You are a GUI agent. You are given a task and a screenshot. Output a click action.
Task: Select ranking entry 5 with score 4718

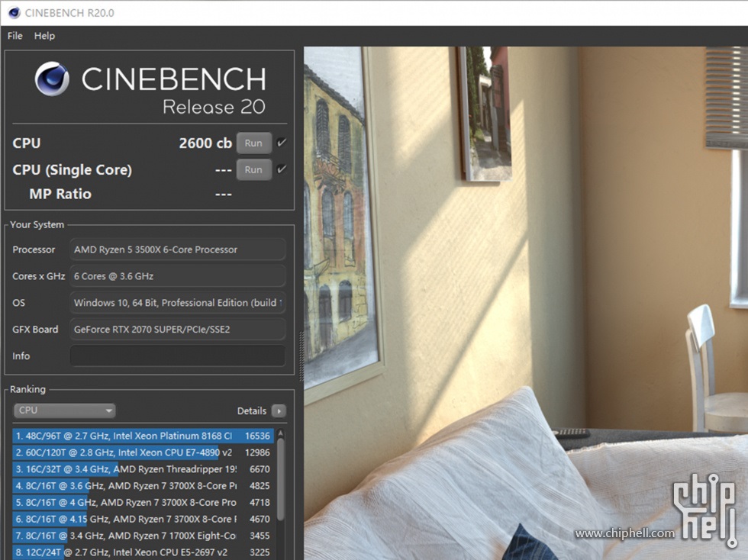tap(143, 502)
